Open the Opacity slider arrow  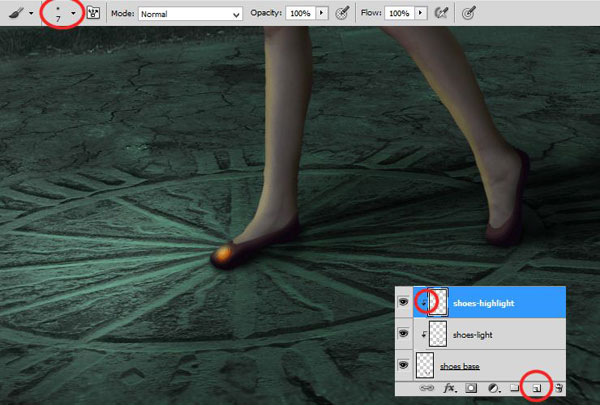(x=321, y=13)
